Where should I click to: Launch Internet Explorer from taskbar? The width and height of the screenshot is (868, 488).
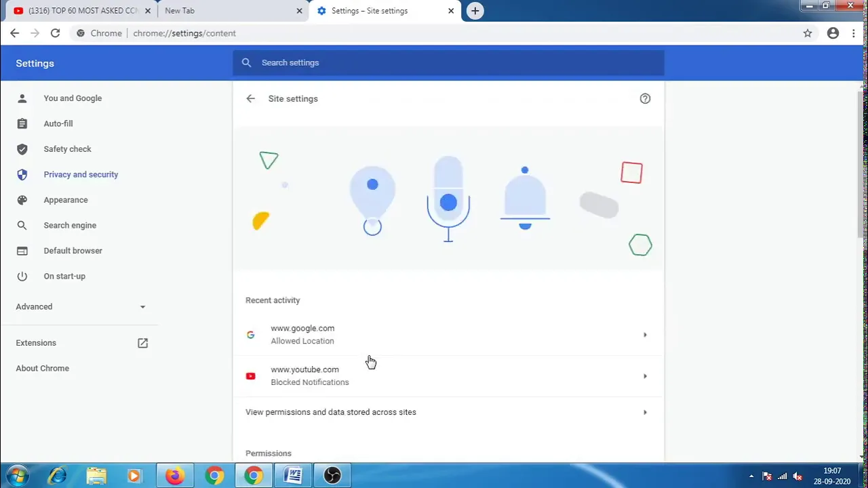pos(57,476)
